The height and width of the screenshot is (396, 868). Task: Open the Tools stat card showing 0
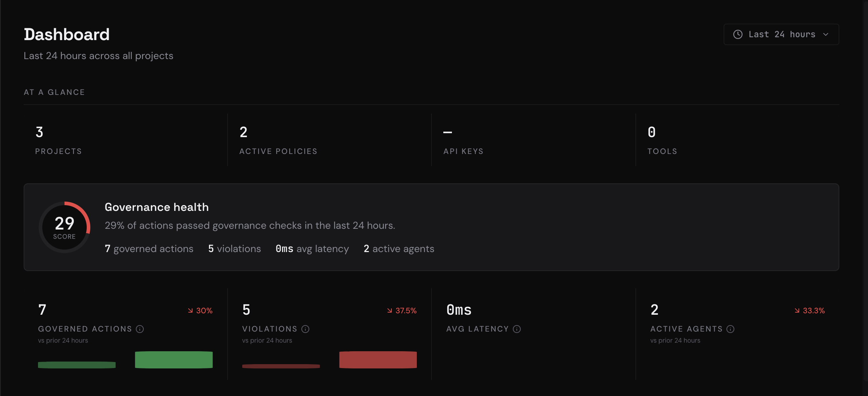tap(738, 140)
